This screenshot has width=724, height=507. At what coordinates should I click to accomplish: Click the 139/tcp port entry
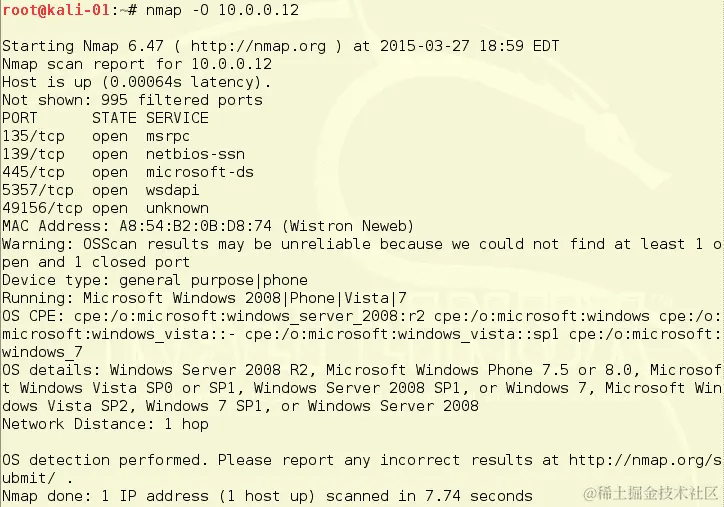[33, 154]
